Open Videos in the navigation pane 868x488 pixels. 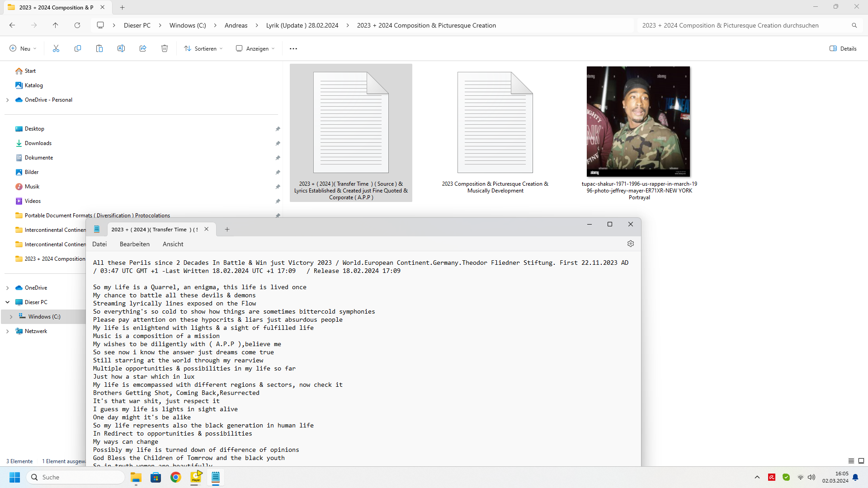[x=28, y=201]
